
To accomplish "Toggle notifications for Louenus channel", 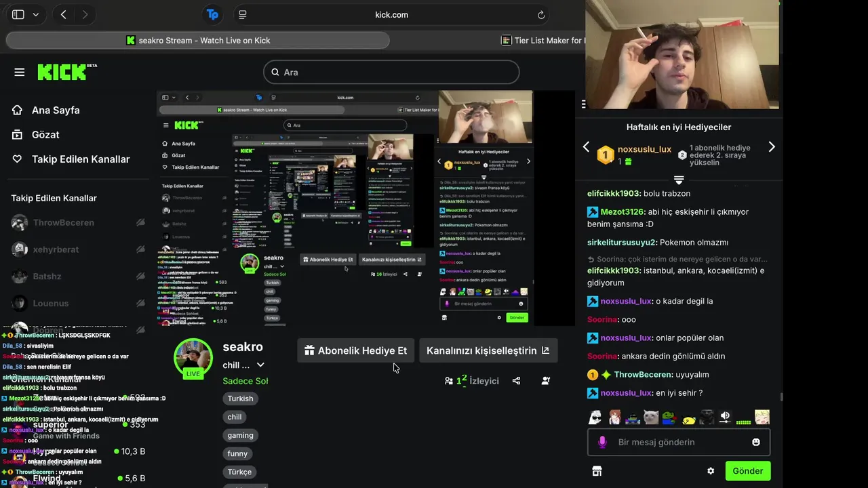I will coord(140,304).
